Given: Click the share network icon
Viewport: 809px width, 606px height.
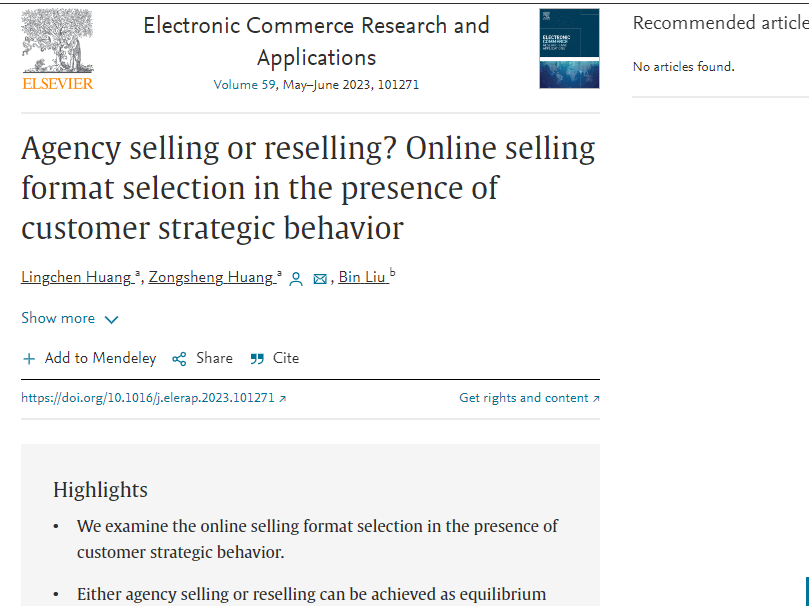Looking at the screenshot, I should (x=179, y=359).
